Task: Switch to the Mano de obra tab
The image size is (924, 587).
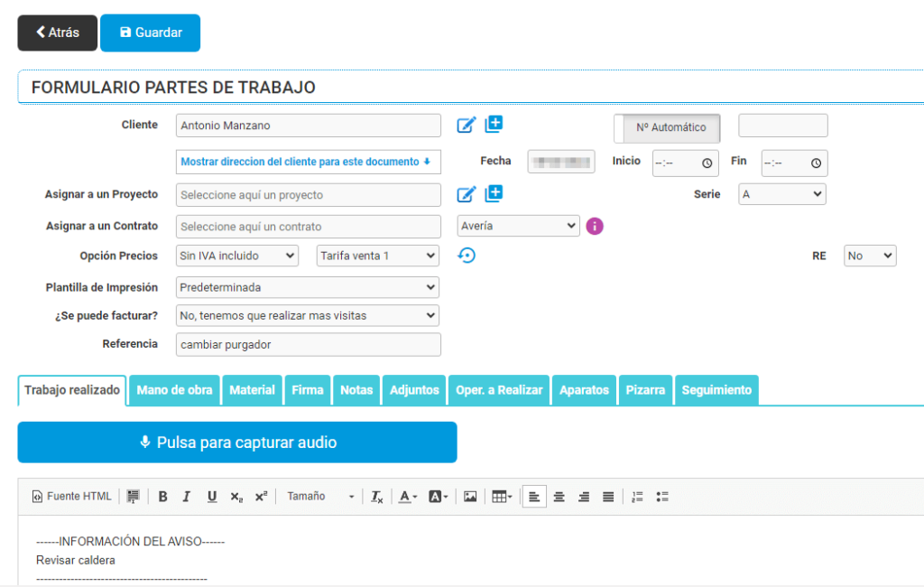Action: tap(173, 389)
